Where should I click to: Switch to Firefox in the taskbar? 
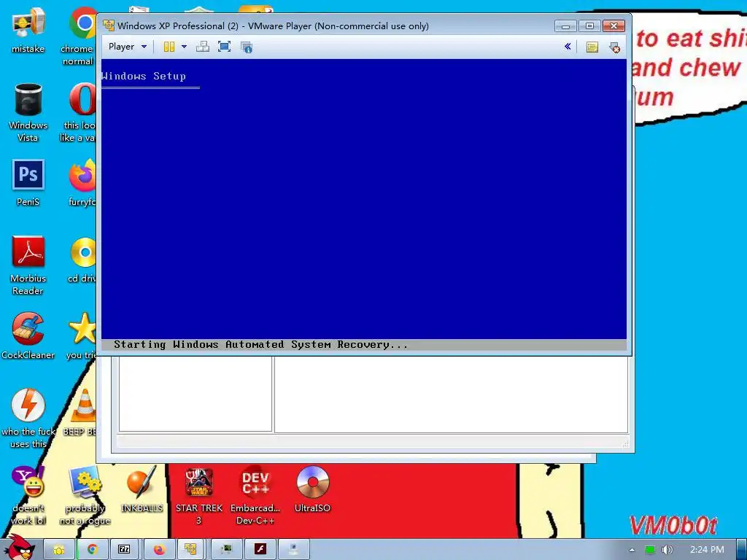[158, 550]
